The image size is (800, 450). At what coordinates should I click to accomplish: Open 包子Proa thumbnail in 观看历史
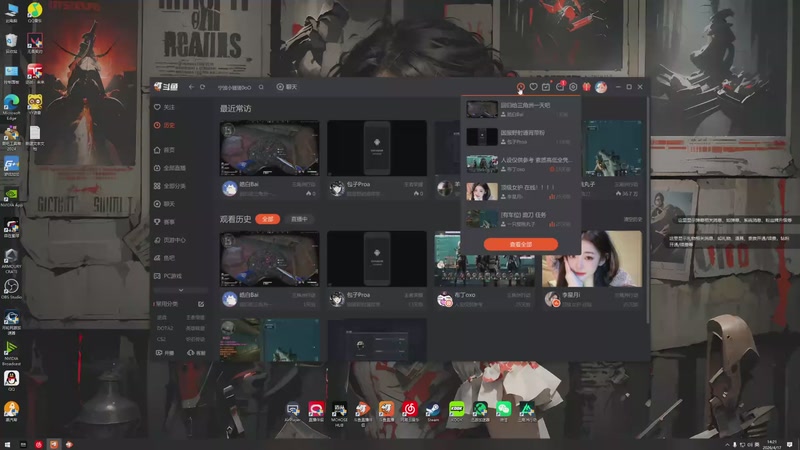[x=377, y=259]
